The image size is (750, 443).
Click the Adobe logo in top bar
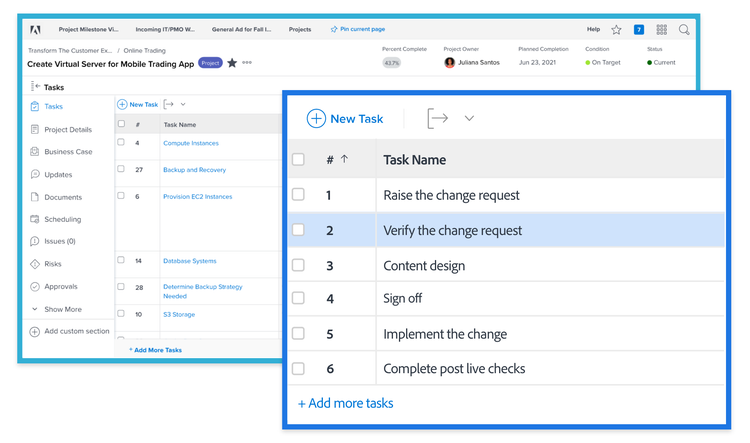[35, 30]
